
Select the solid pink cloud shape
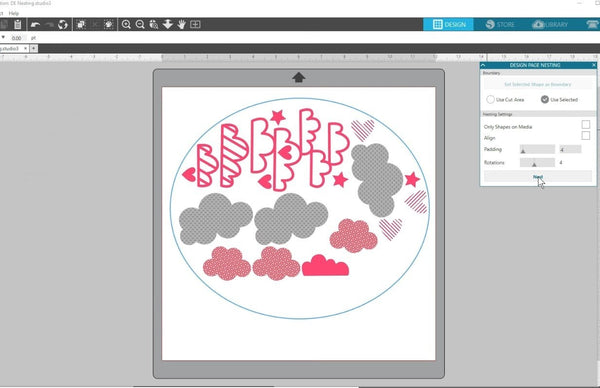(325, 266)
